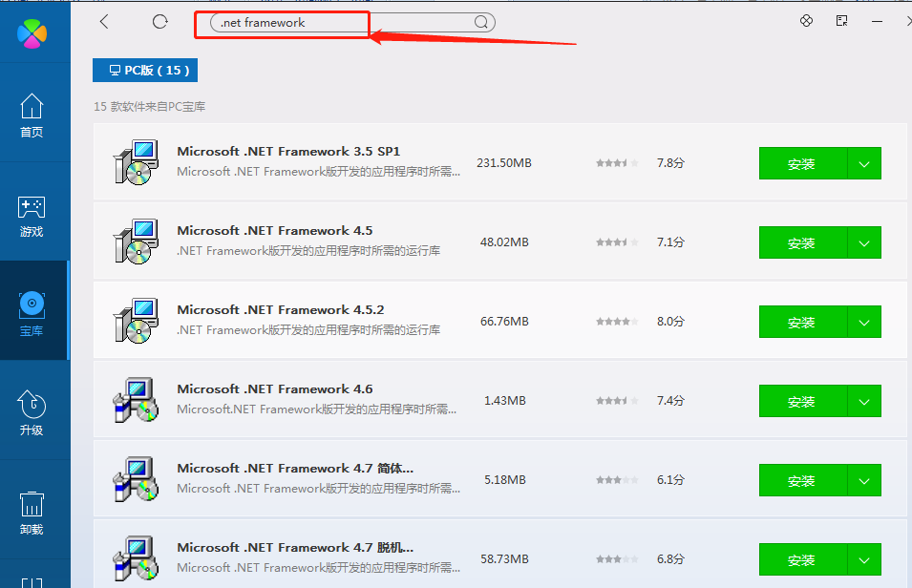Image resolution: width=912 pixels, height=588 pixels.
Task: Open the 卸载 uninstall section
Action: (32, 513)
